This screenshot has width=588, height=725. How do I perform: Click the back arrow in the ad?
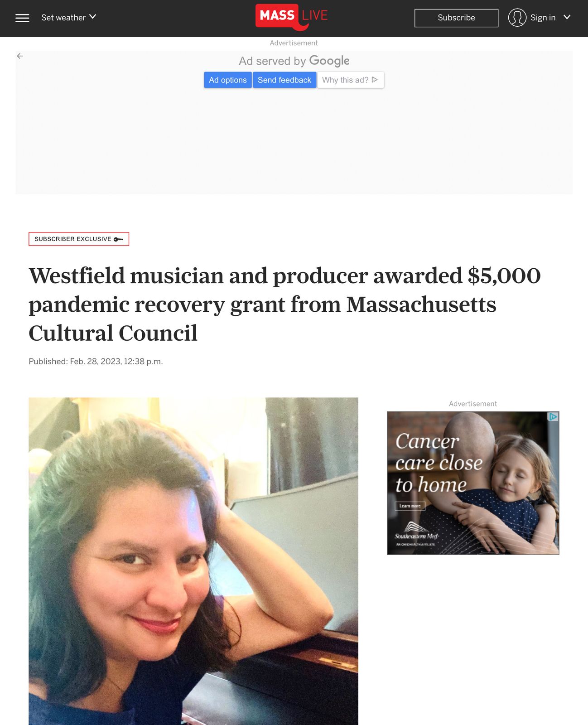(20, 56)
